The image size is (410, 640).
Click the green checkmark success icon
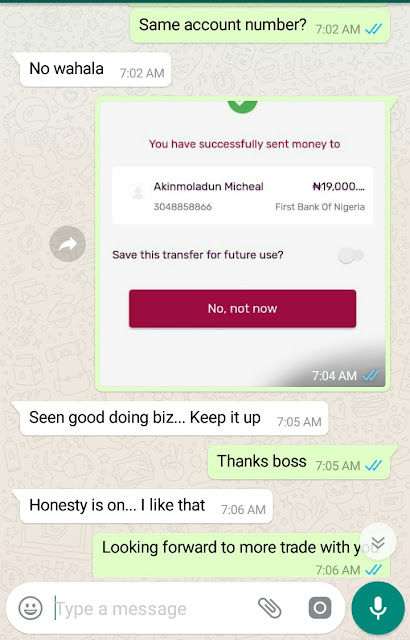(x=242, y=106)
